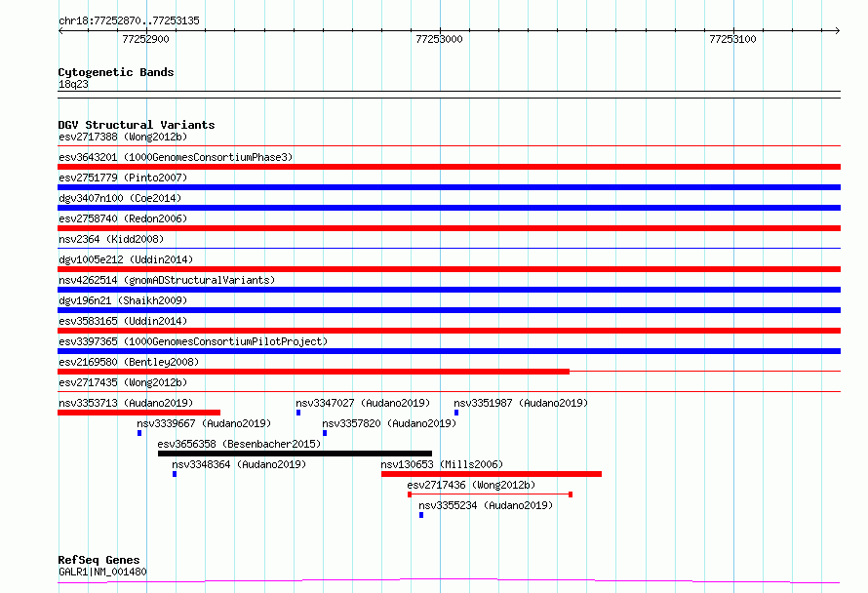Select the nsv3355234 blue marker
The image size is (868, 593).
coord(421,515)
